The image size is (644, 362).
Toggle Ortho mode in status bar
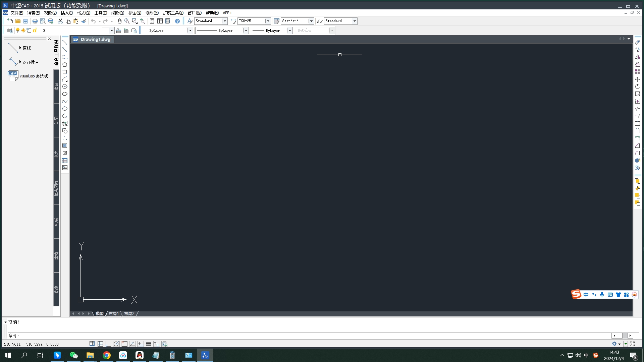(108, 344)
